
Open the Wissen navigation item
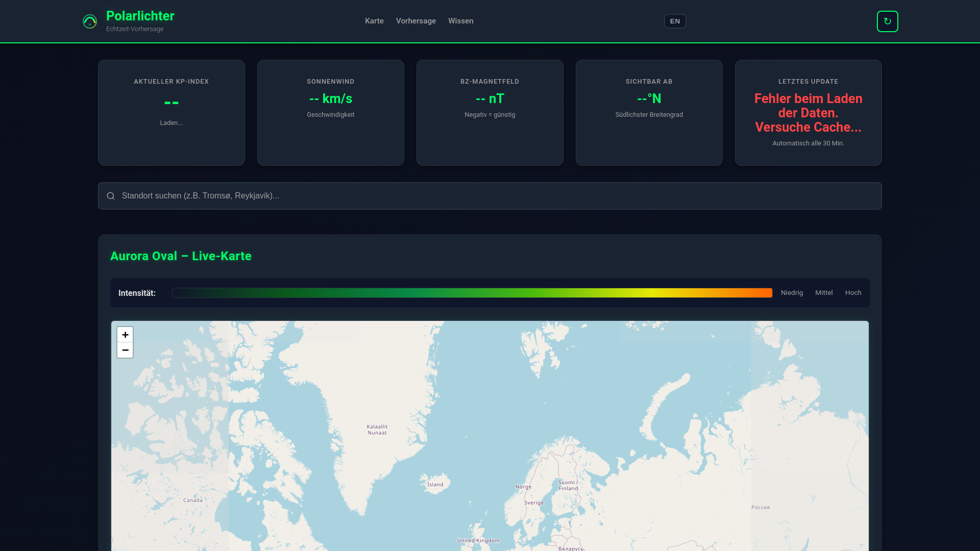(x=461, y=21)
